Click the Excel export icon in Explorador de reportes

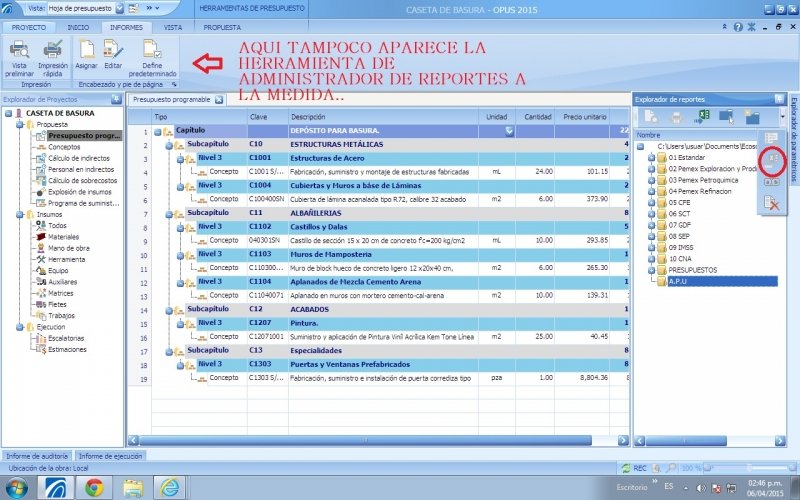coord(703,117)
